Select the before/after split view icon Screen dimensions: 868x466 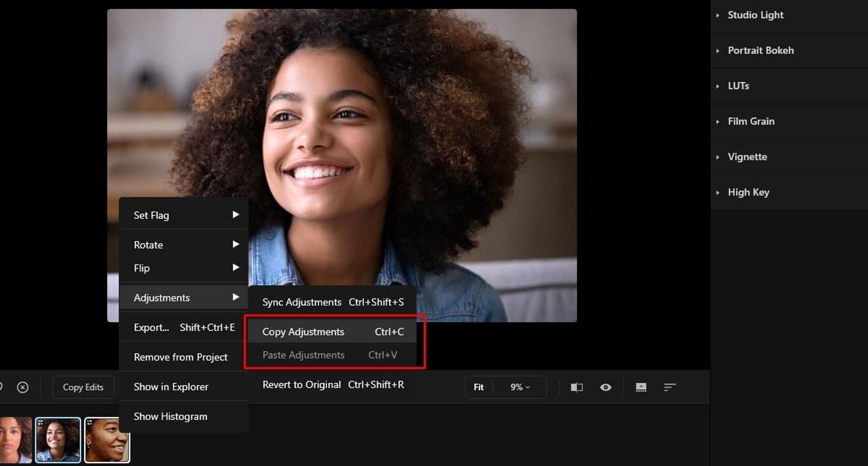576,387
